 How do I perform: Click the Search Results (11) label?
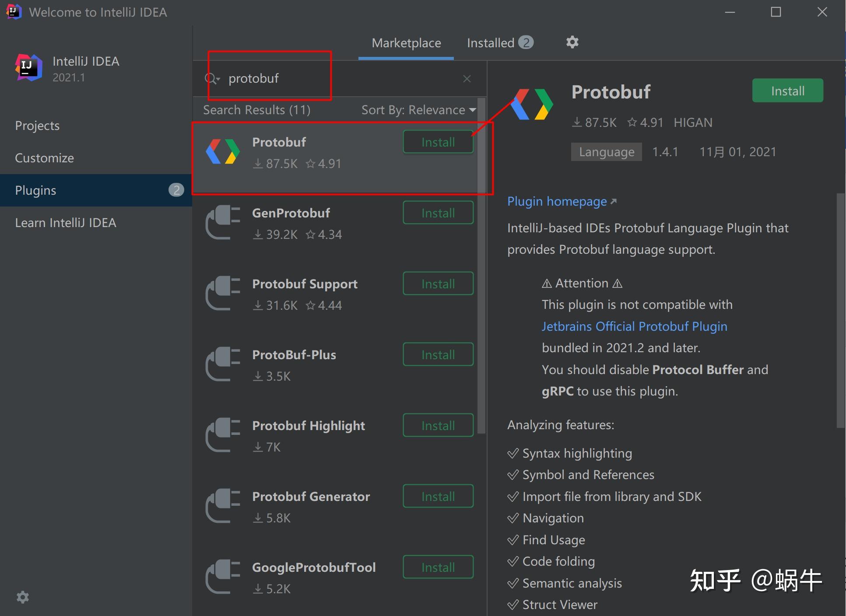click(x=257, y=110)
